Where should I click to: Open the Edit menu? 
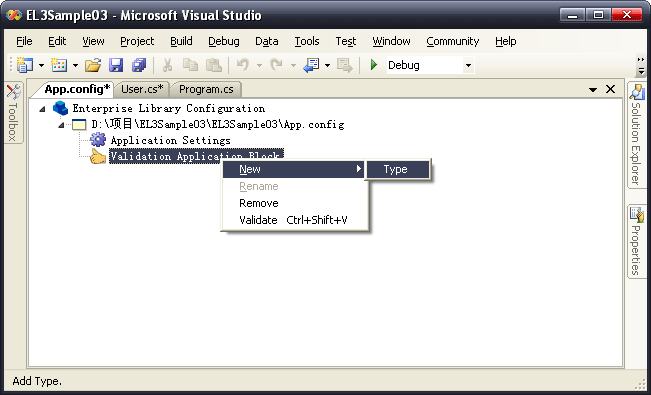(57, 41)
